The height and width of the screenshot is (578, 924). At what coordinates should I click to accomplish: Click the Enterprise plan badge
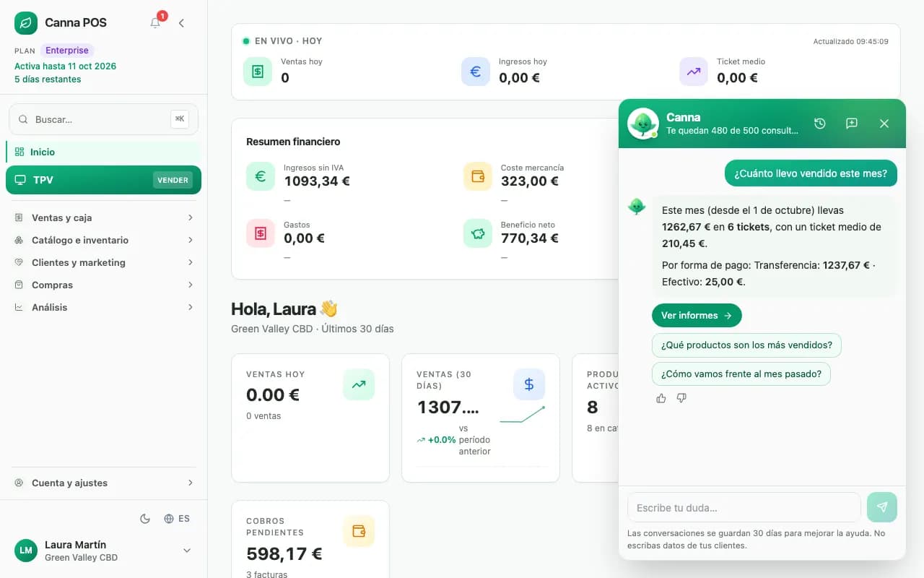[x=67, y=51]
